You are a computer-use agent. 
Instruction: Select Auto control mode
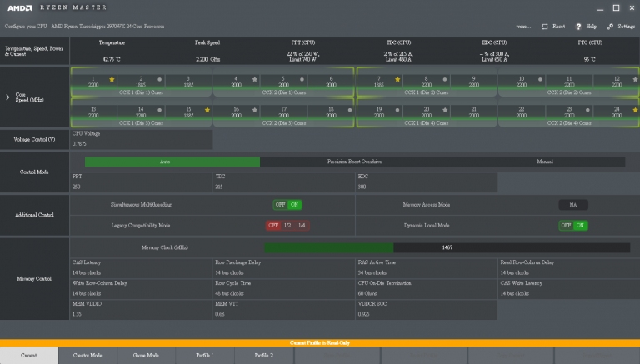click(x=172, y=162)
